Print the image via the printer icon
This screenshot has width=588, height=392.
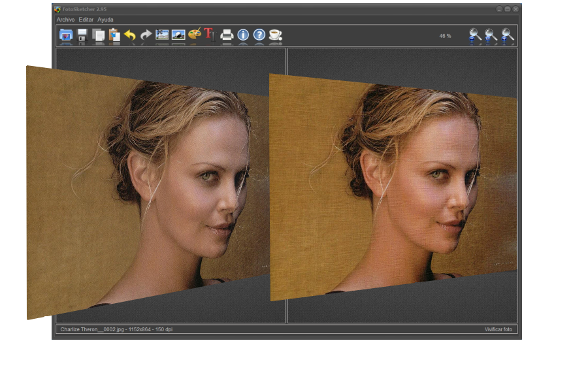(226, 36)
